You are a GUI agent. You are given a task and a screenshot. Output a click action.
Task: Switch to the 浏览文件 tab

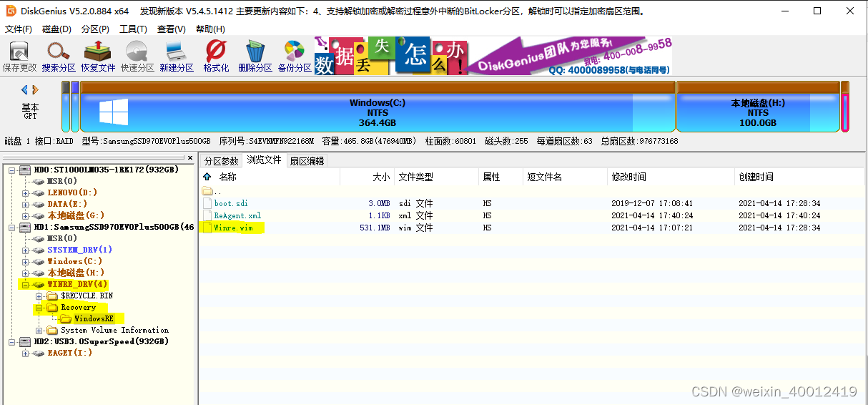point(264,160)
